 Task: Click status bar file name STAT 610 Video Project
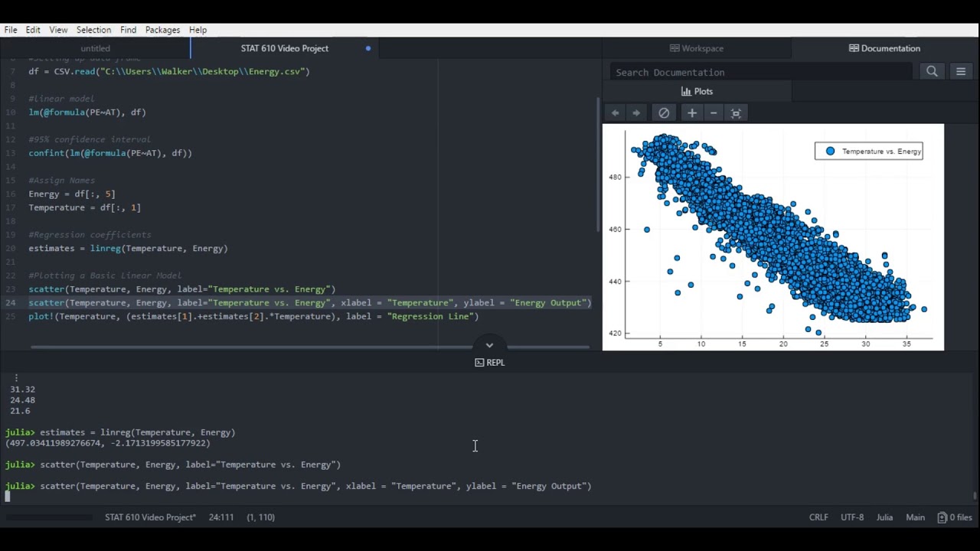(x=150, y=517)
